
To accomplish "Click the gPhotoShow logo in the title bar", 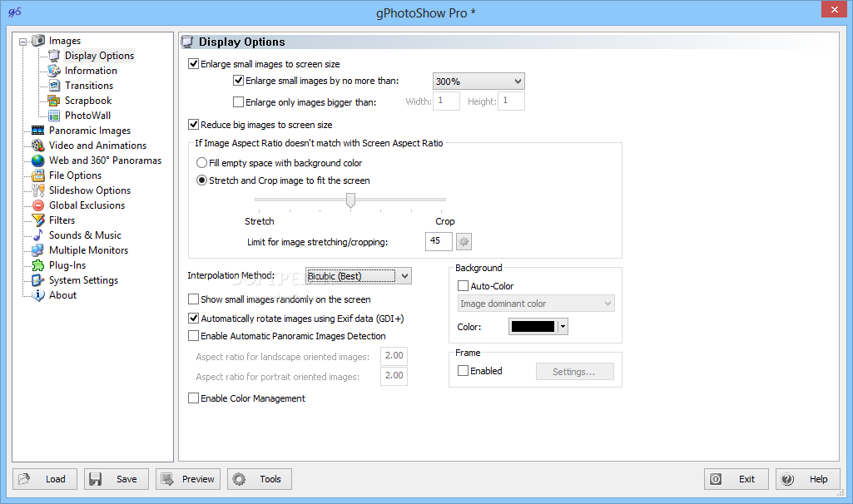I will (15, 12).
